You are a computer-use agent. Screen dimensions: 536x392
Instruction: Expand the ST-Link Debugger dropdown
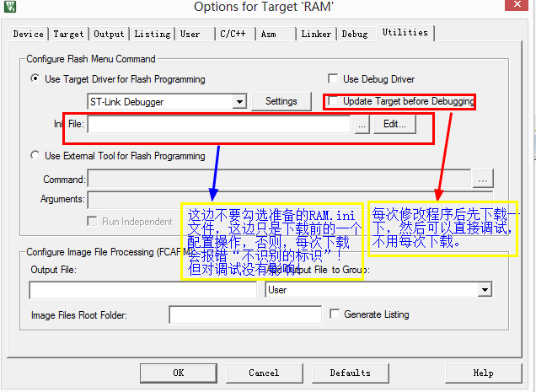click(x=240, y=102)
